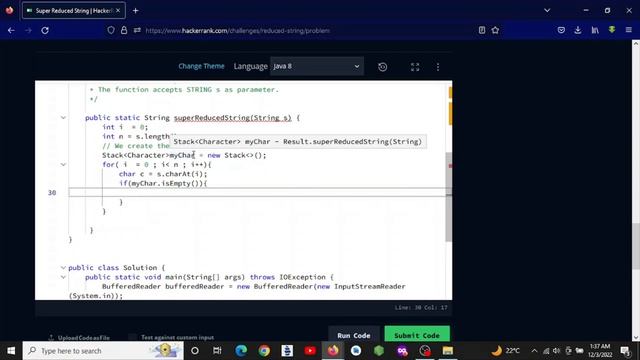Screen dimensions: 640x360
Task: Open YouTube app from taskbar
Action: (310, 351)
